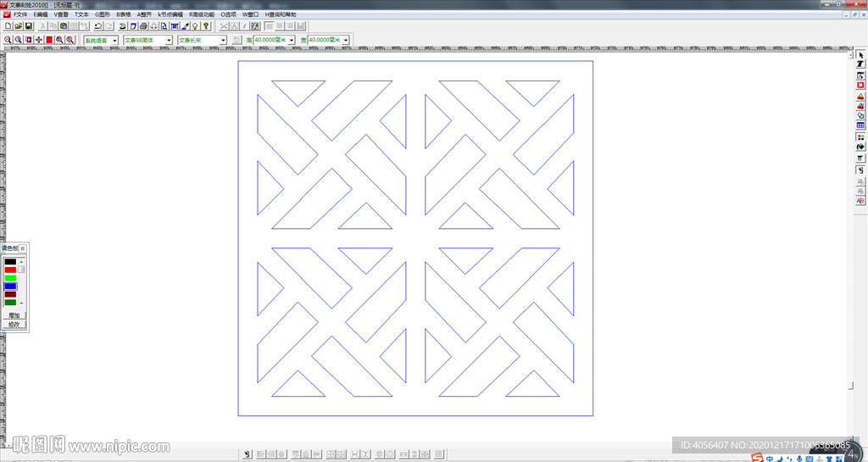
Task: Click the 修改 button in palette
Action: 14,324
